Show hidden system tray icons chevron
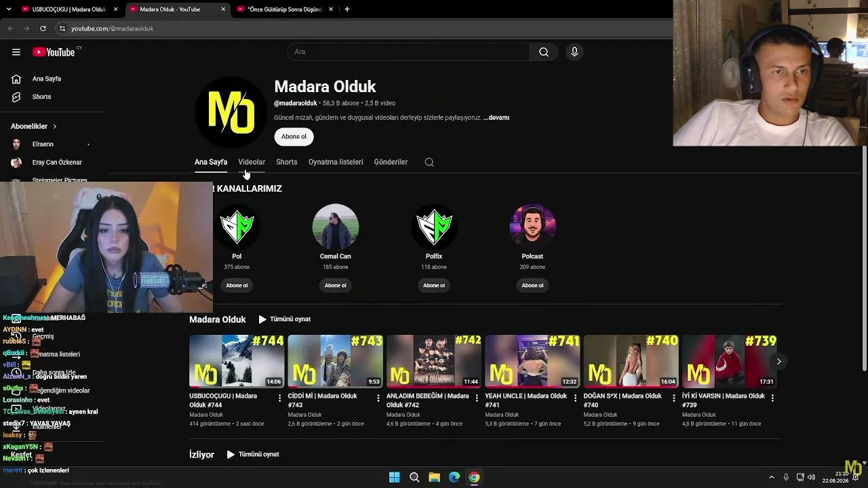This screenshot has width=868, height=488. 771,477
